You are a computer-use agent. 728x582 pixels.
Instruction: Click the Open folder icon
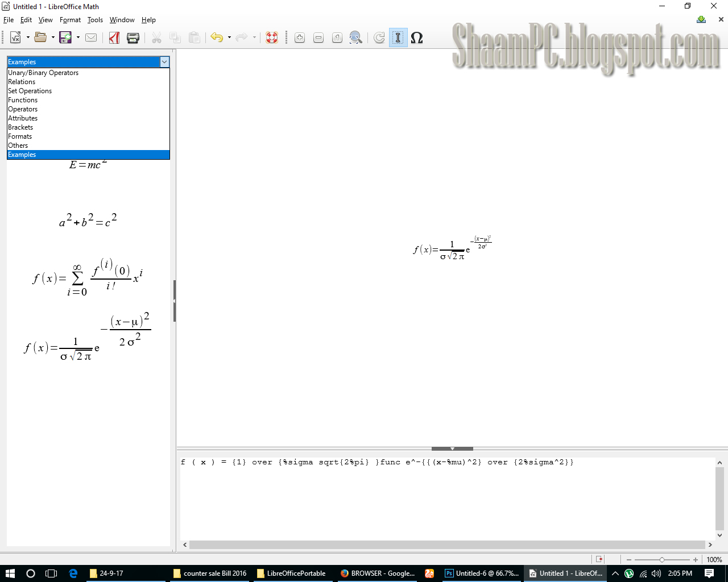pos(40,38)
